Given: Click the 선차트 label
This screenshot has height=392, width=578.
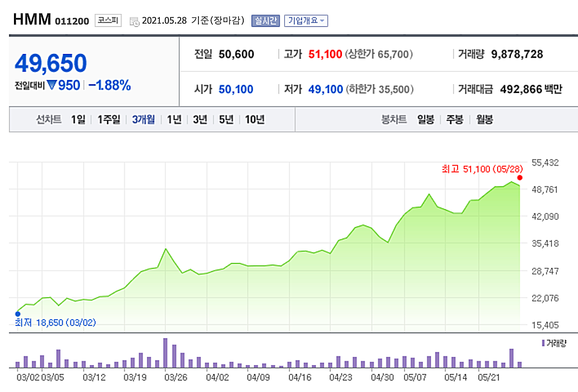Looking at the screenshot, I should coord(49,119).
